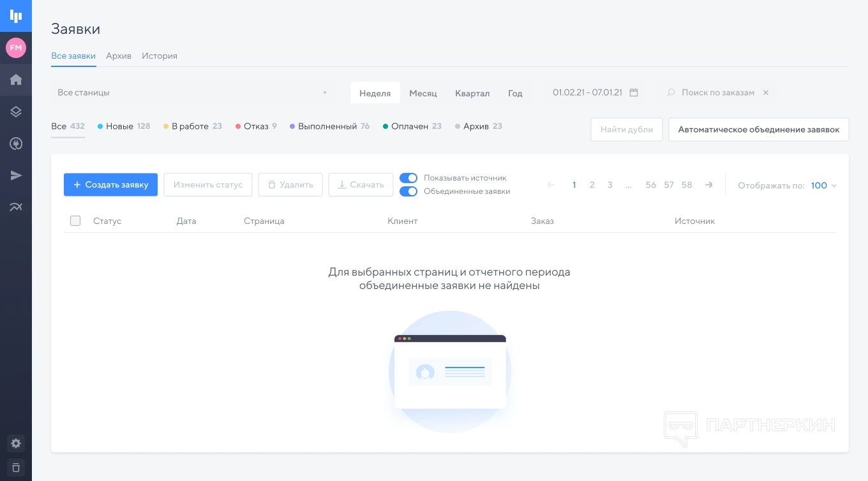Viewport: 868px width, 481px height.
Task: Click the trash icon in sidebar
Action: coord(16,466)
